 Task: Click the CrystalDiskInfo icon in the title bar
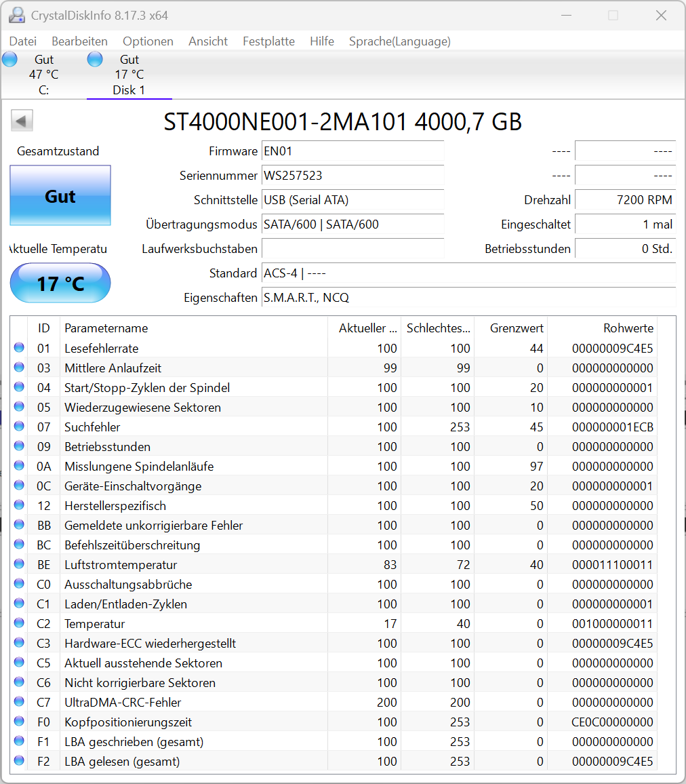click(16, 15)
